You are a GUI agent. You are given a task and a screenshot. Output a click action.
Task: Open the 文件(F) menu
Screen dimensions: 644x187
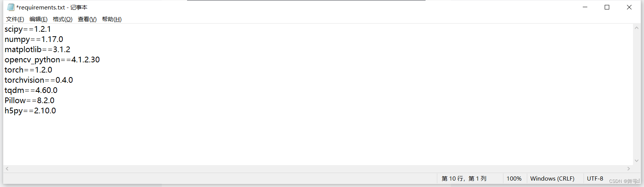pyautogui.click(x=15, y=19)
